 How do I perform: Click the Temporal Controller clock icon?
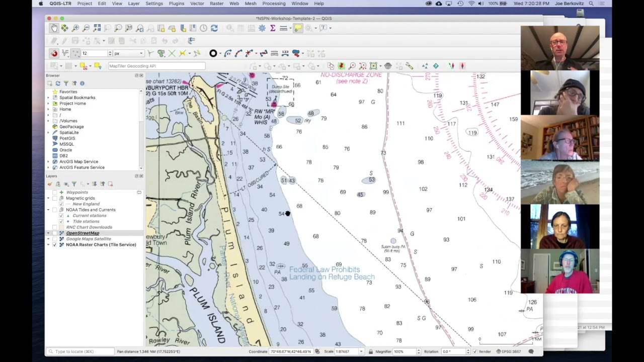tap(203, 28)
